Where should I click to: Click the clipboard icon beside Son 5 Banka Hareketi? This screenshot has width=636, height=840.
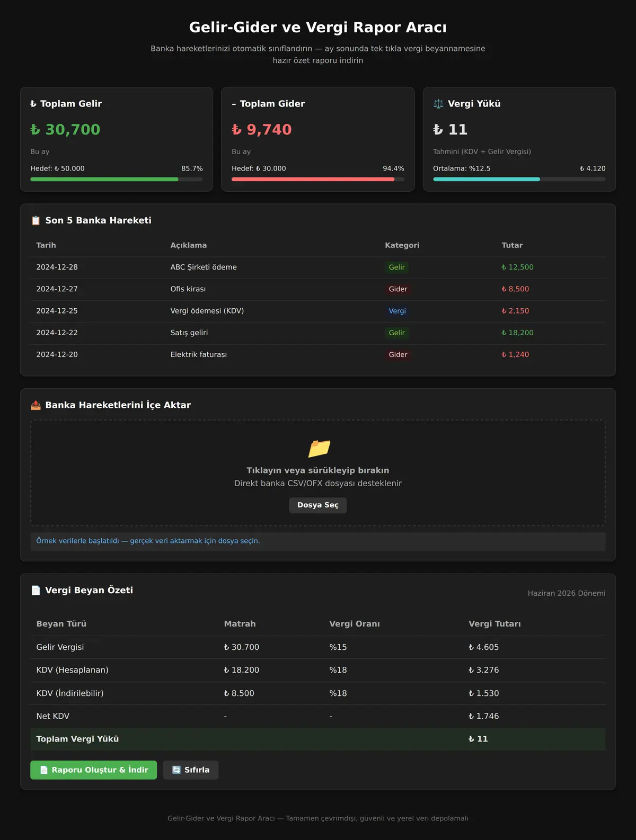pyautogui.click(x=36, y=220)
